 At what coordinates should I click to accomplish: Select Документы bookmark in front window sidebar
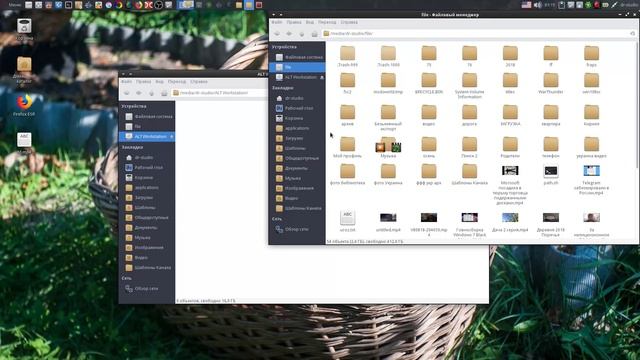tap(297, 168)
